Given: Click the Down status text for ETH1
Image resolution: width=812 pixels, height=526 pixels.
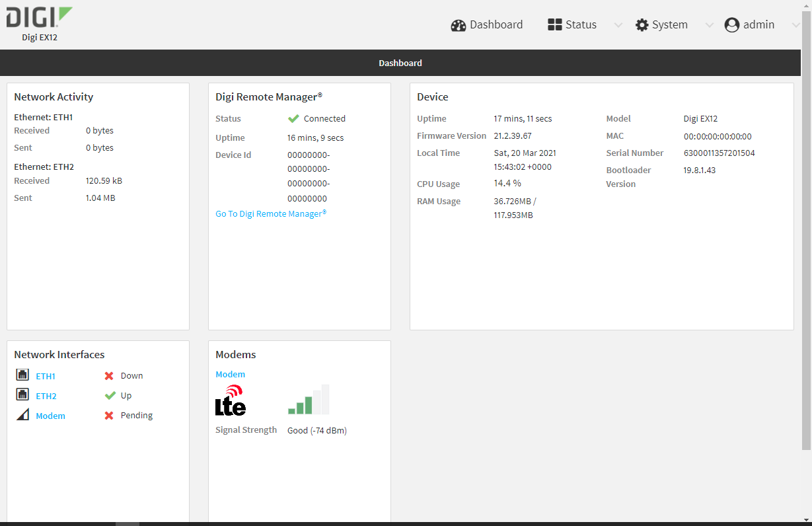Looking at the screenshot, I should [x=131, y=375].
